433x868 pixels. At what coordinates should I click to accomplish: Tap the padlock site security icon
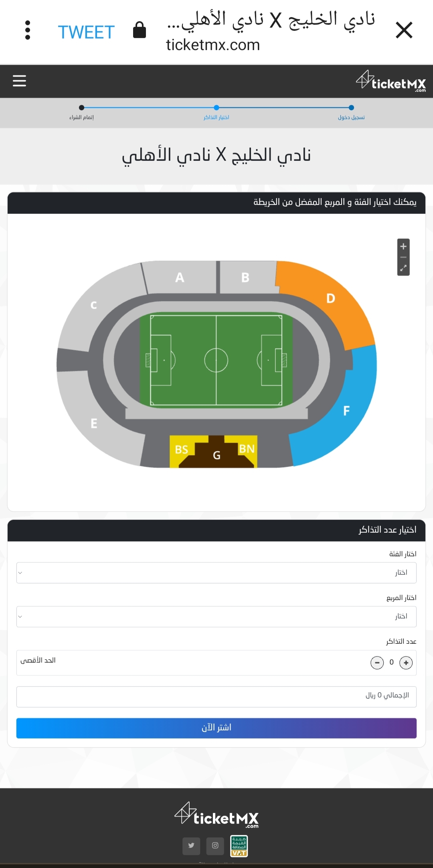pyautogui.click(x=139, y=30)
